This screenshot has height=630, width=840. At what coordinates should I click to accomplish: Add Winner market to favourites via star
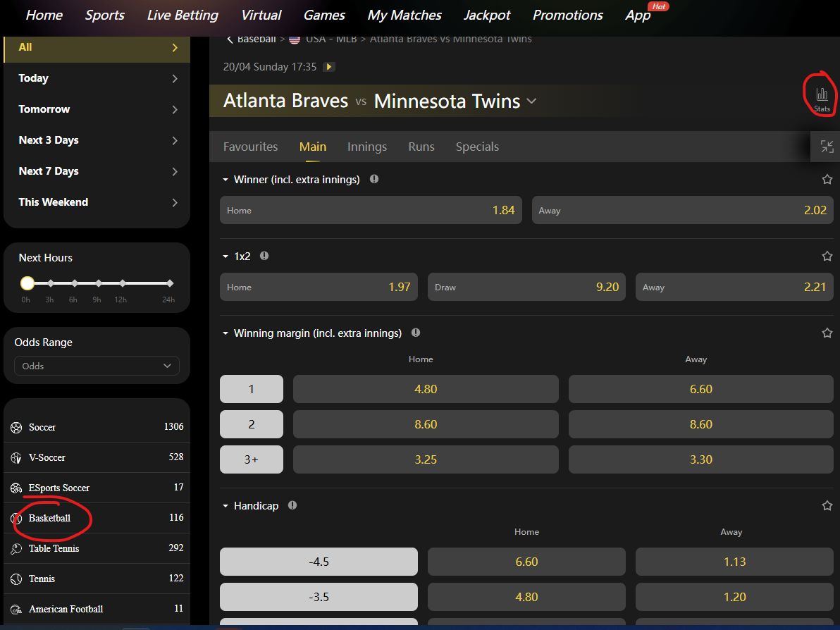(x=827, y=180)
